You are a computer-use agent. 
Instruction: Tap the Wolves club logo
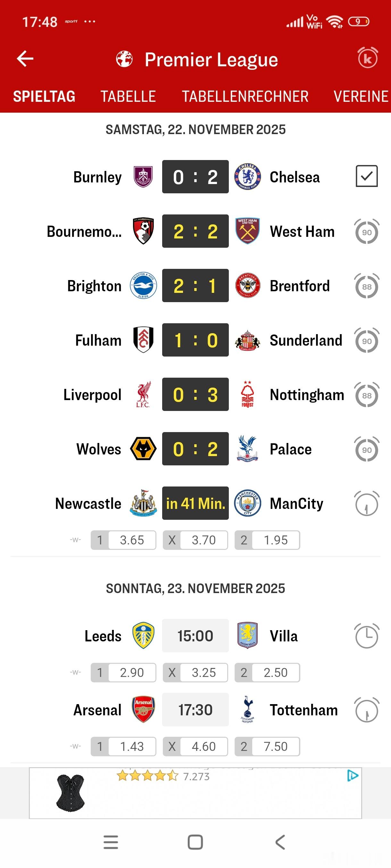143,449
